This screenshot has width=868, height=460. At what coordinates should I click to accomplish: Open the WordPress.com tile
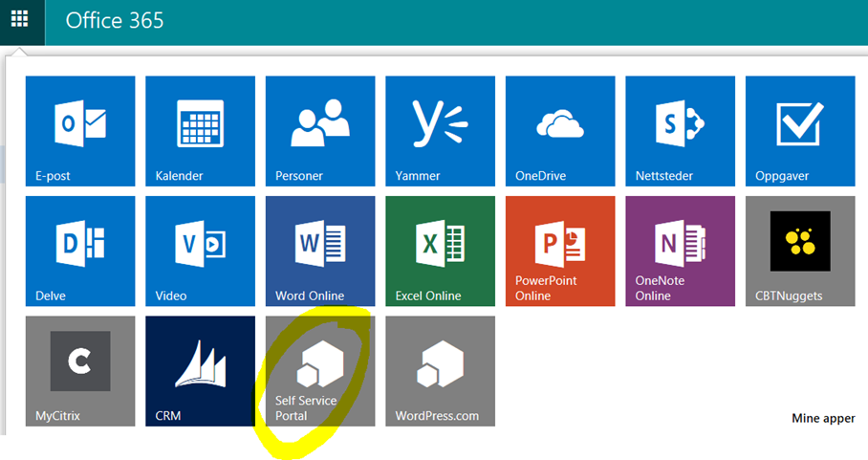pyautogui.click(x=440, y=371)
